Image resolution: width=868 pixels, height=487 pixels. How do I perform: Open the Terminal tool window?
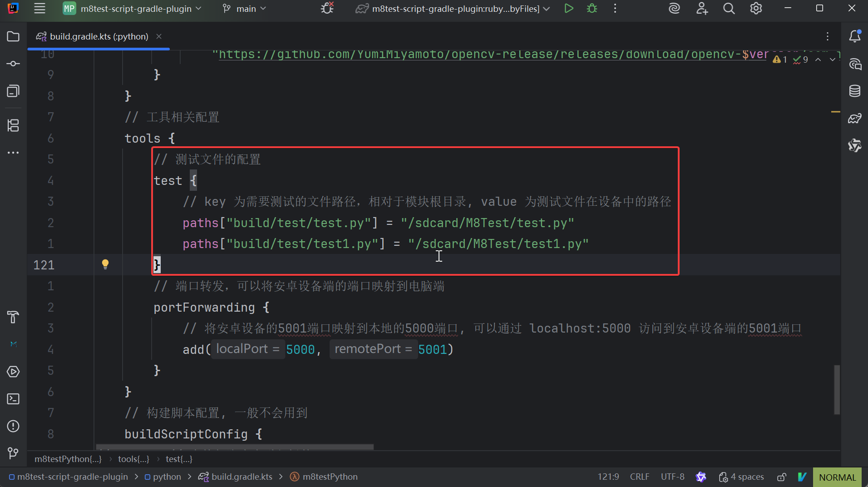tap(13, 399)
